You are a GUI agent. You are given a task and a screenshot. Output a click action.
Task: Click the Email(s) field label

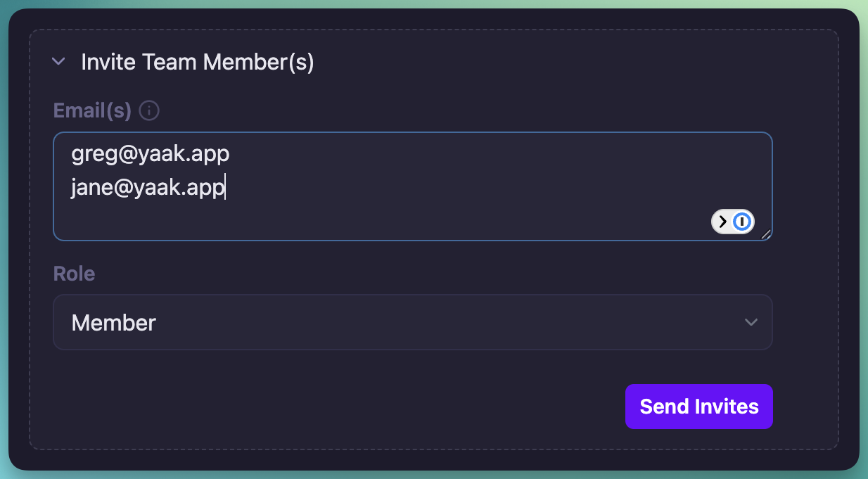[92, 110]
